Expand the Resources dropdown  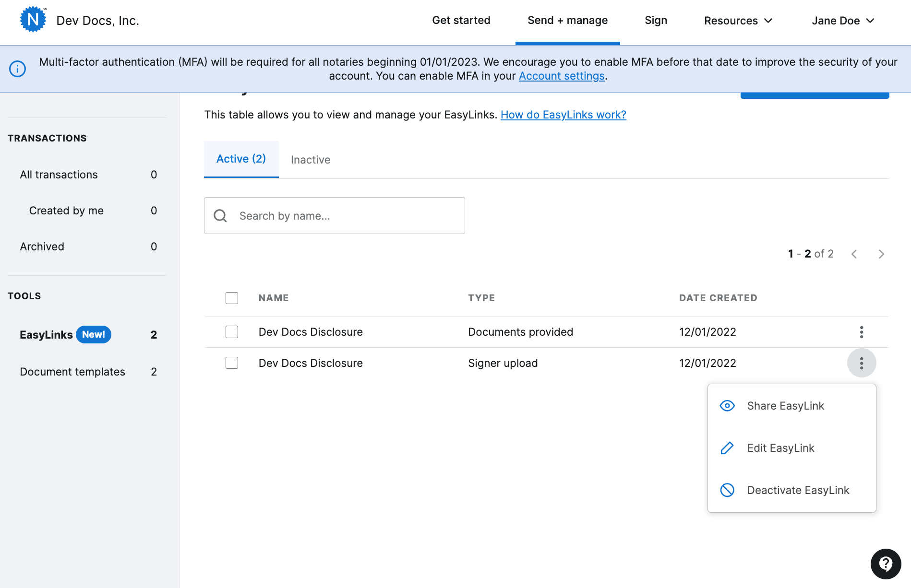[738, 21]
